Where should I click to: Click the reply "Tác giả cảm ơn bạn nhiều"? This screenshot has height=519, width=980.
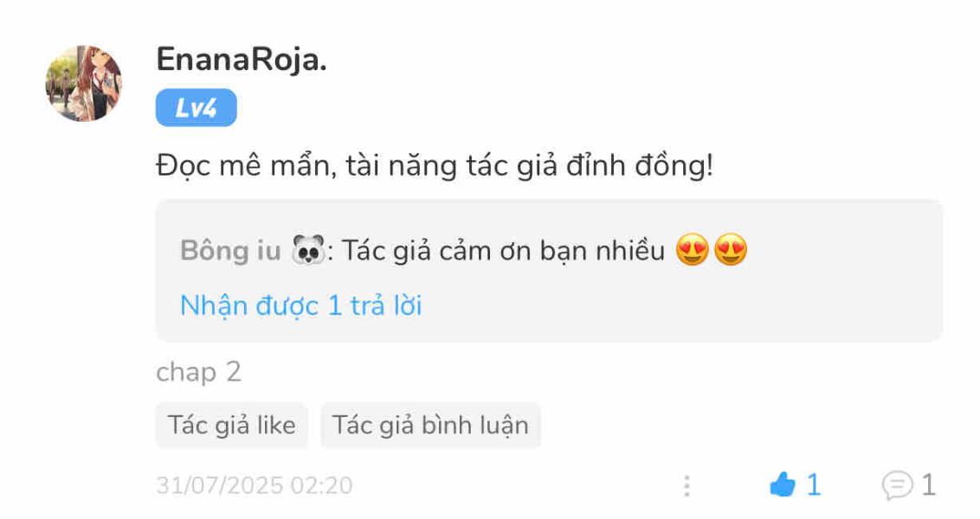[503, 251]
